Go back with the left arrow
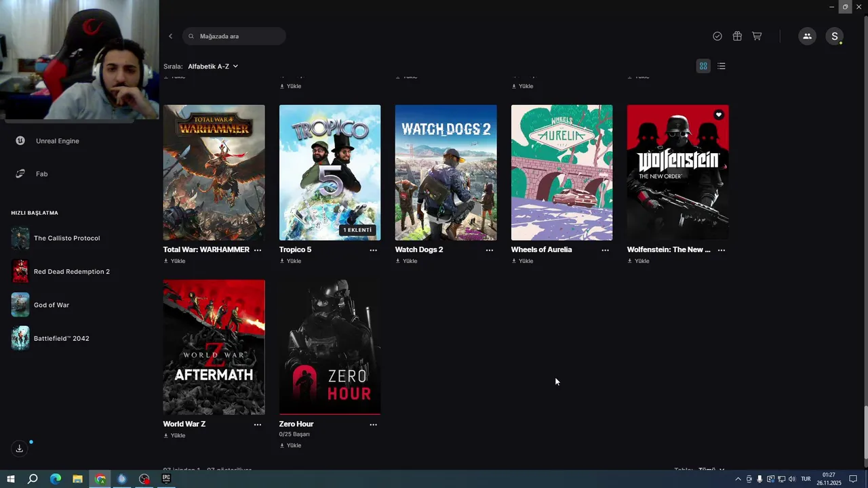868x488 pixels. point(170,36)
